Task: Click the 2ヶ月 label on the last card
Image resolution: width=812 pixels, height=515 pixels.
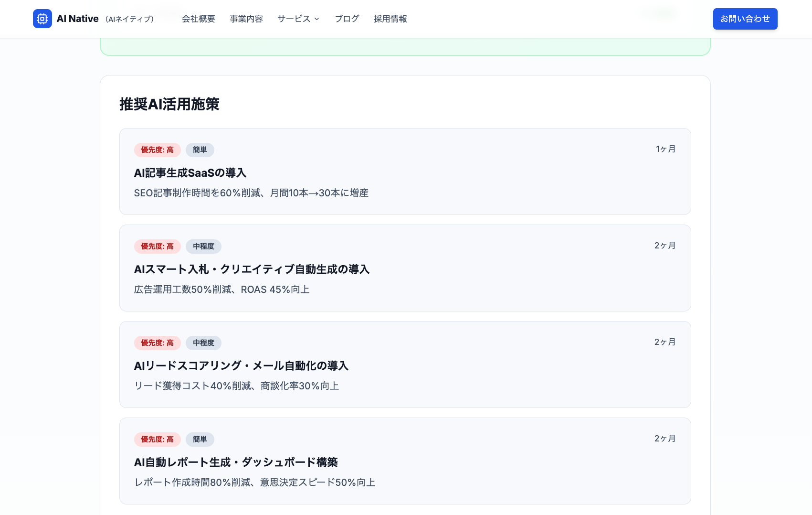Action: [x=664, y=438]
